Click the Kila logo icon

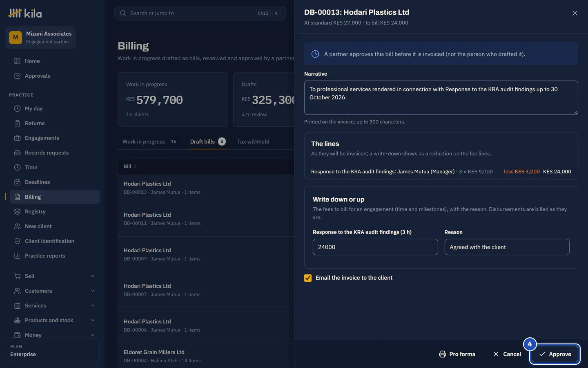tap(15, 13)
